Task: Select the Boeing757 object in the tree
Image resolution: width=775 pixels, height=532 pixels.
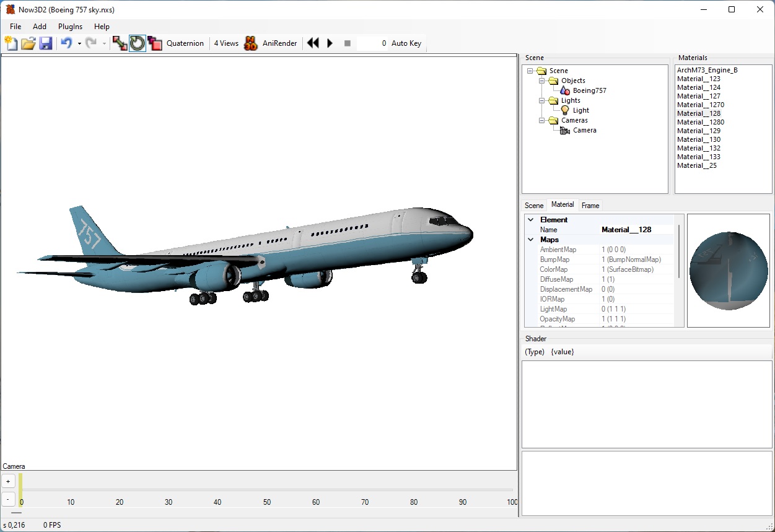Action: (x=589, y=90)
